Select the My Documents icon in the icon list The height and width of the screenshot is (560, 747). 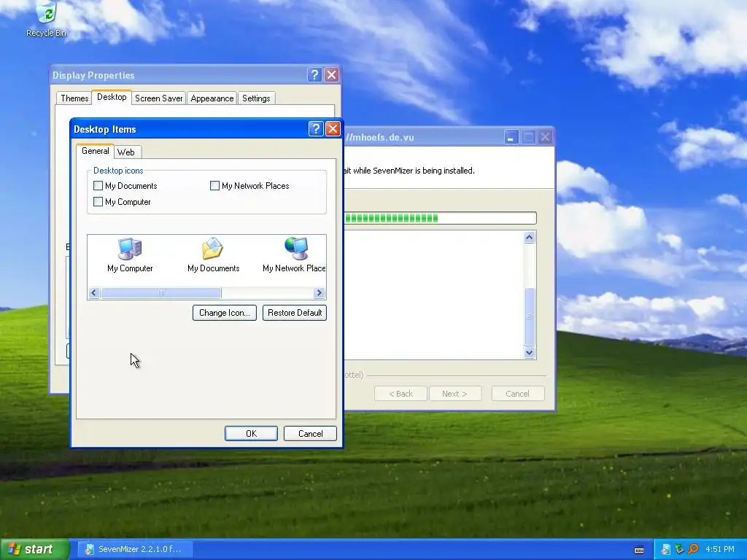pyautogui.click(x=213, y=256)
